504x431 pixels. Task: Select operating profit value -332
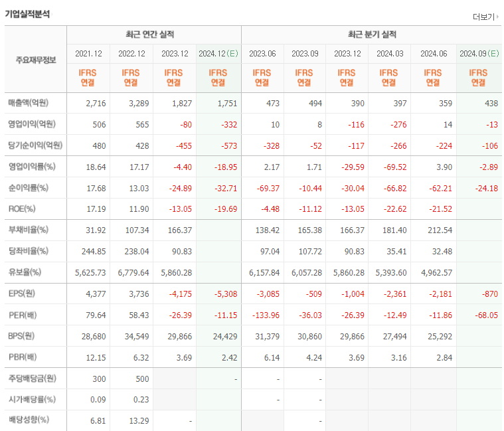coord(229,125)
